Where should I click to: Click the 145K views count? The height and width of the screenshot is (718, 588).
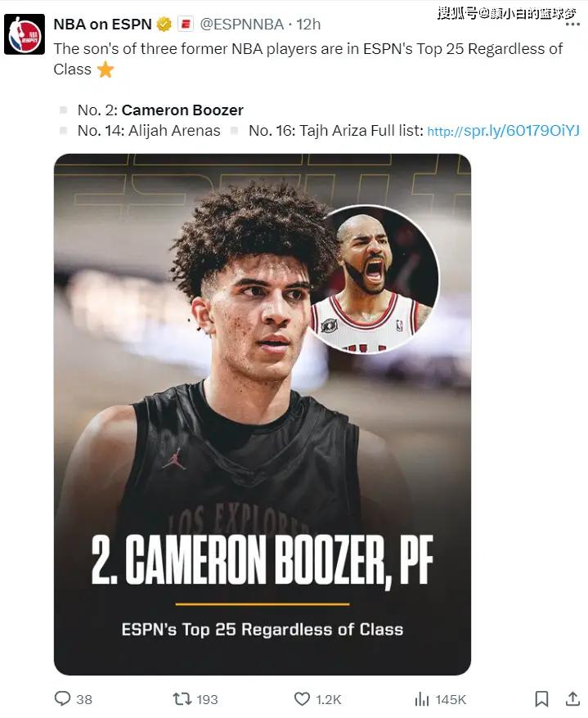(451, 699)
